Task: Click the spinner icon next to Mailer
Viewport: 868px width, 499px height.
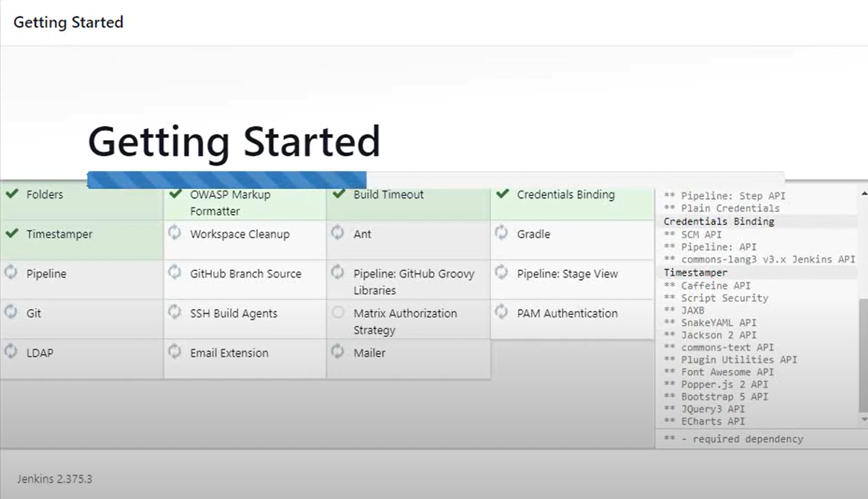Action: (338, 351)
